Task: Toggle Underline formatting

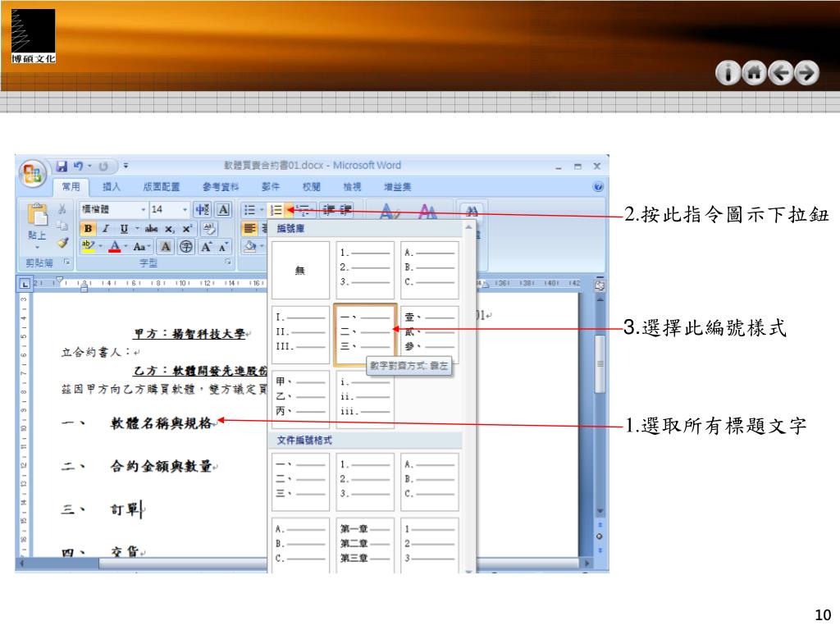Action: click(x=124, y=229)
